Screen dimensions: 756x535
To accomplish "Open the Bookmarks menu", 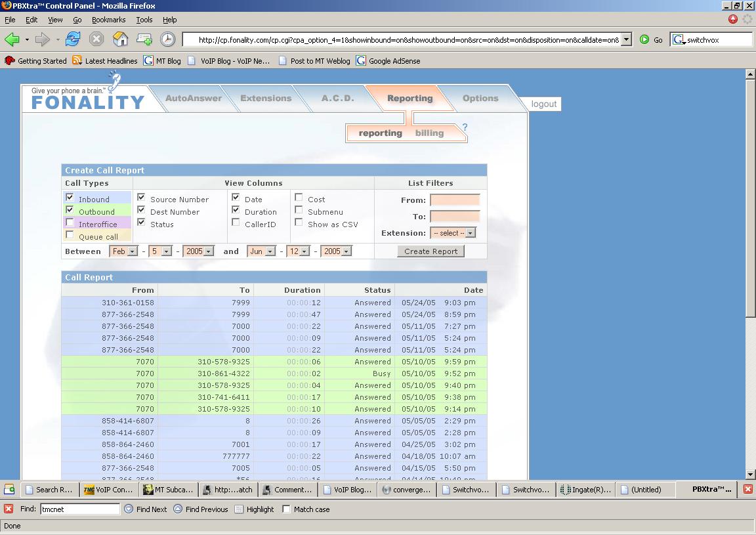I will pos(108,20).
